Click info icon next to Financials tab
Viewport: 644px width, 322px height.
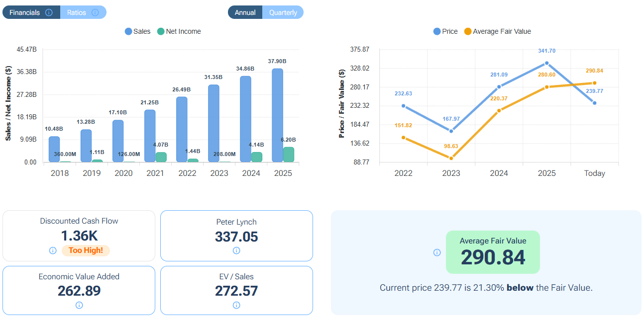[x=49, y=12]
